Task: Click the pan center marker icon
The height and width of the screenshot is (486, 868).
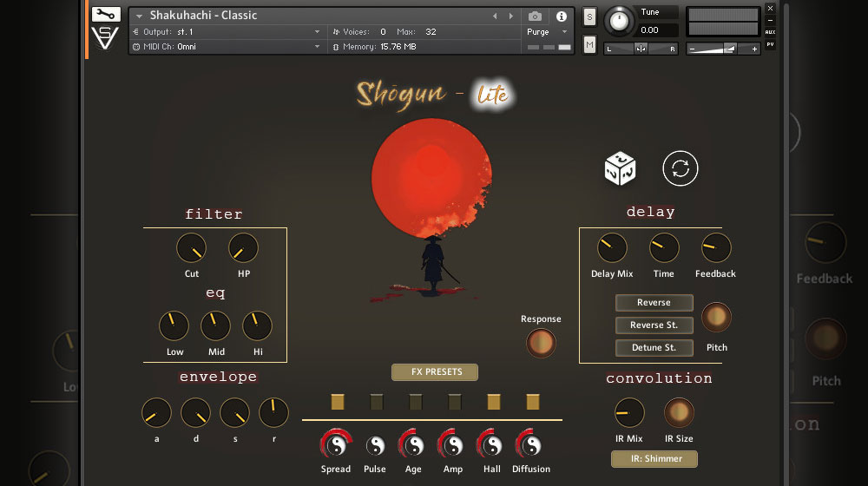Action: pos(641,49)
